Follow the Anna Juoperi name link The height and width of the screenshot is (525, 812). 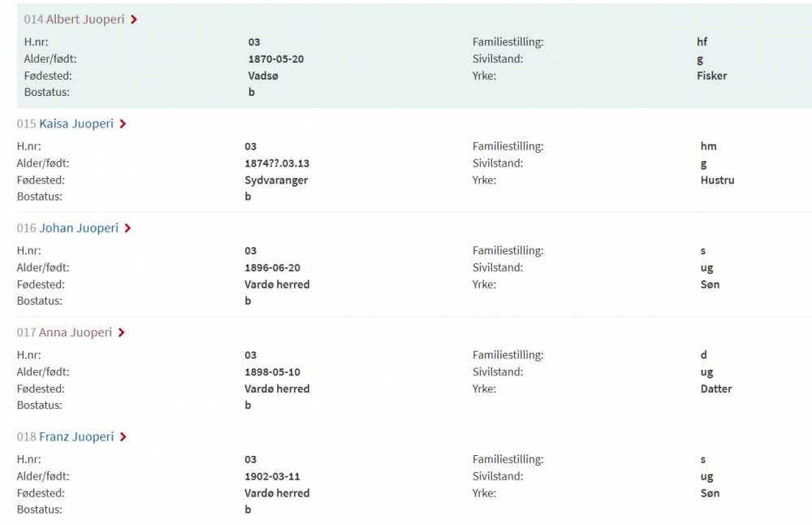tap(76, 332)
